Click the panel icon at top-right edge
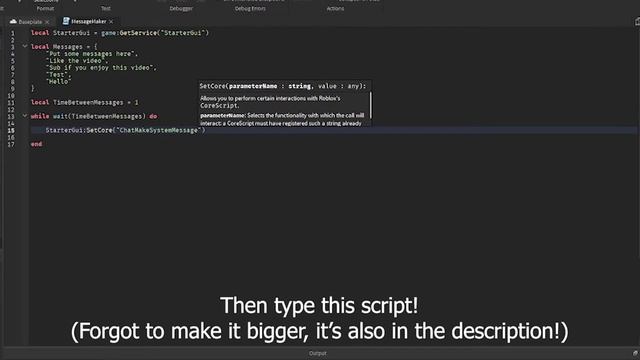 tap(637, 22)
